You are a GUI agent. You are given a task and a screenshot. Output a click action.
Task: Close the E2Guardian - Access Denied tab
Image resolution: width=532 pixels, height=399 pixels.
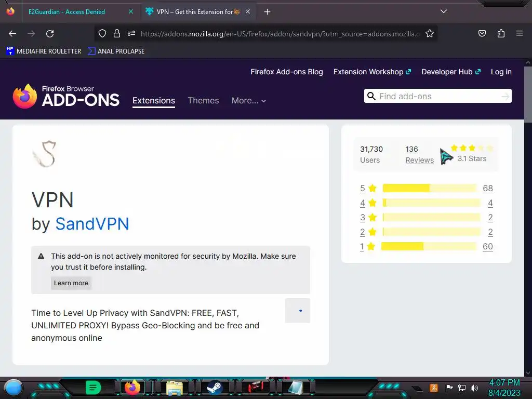tap(130, 11)
